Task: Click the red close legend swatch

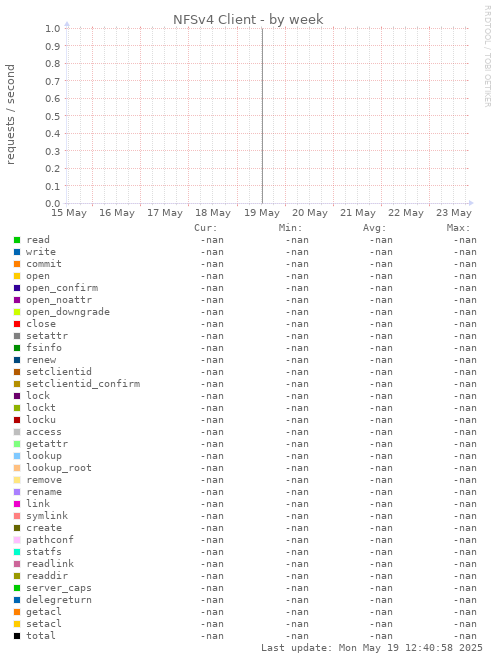Action: coord(17,324)
